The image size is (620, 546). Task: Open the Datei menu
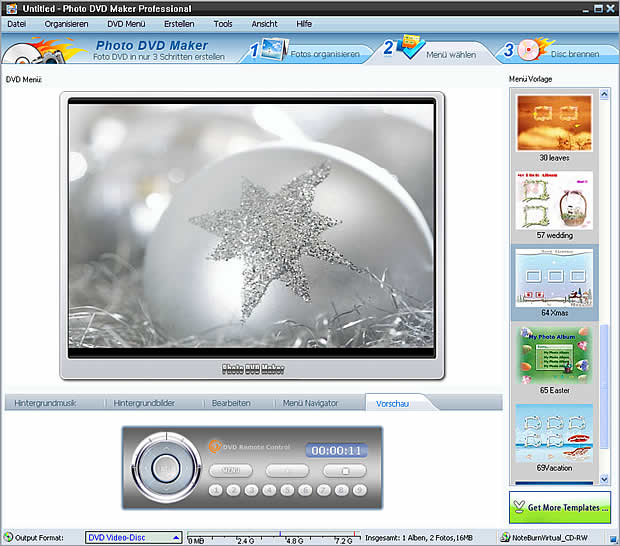[17, 24]
